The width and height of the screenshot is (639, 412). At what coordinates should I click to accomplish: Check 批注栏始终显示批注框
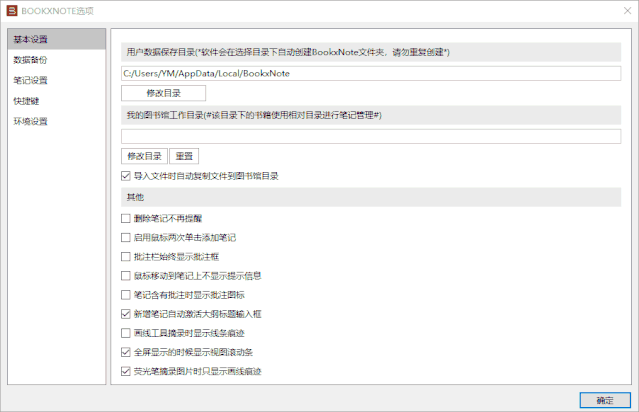[126, 257]
